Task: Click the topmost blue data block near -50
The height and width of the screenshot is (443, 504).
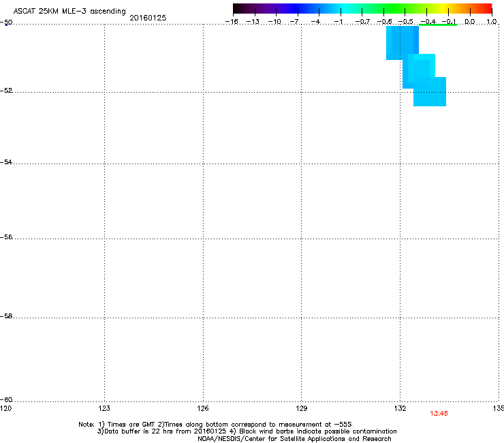Action: point(403,42)
